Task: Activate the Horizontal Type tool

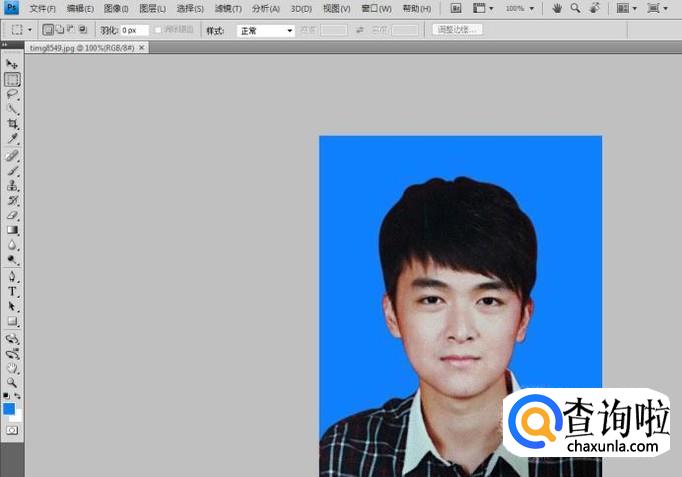Action: pyautogui.click(x=12, y=291)
